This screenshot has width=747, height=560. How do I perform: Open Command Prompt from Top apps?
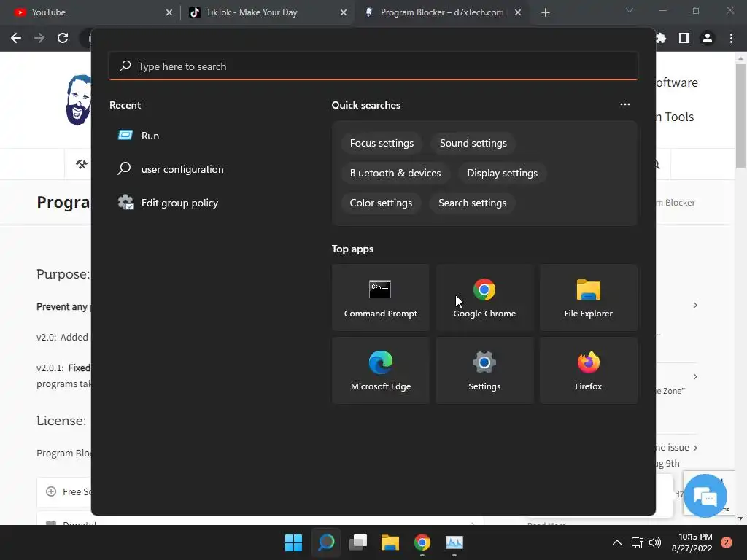[x=380, y=297]
